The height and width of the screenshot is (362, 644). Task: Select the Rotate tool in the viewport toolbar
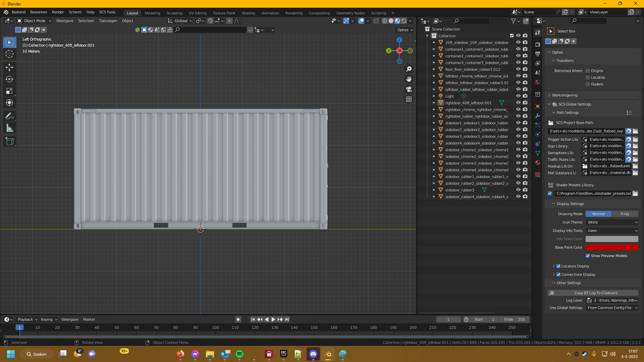(x=10, y=79)
